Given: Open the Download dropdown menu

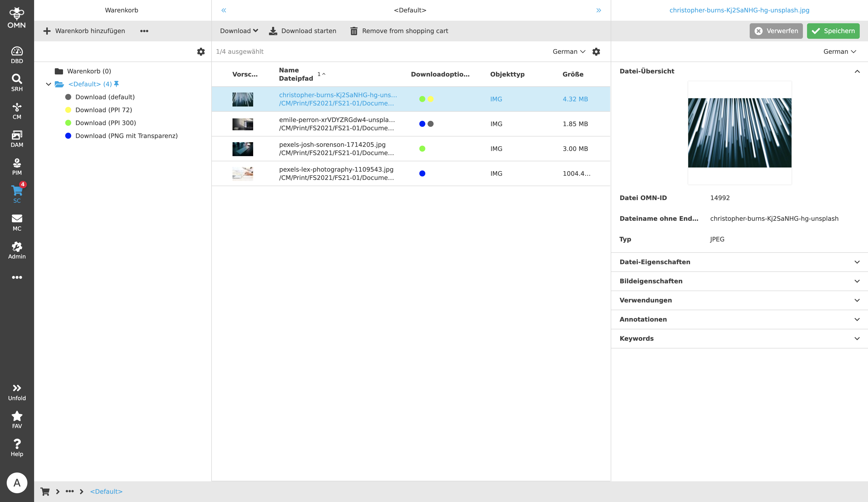Looking at the screenshot, I should tap(239, 31).
